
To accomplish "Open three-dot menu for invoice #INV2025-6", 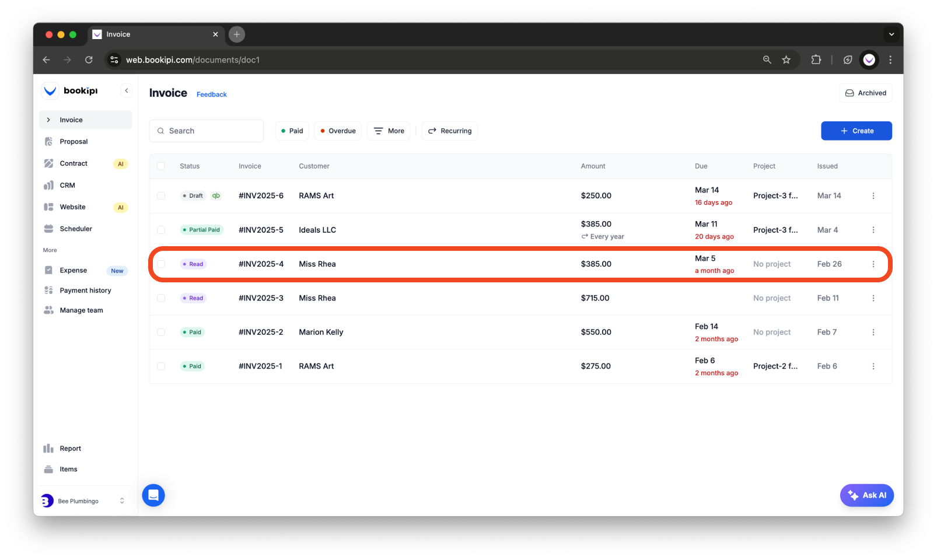I will 873,196.
